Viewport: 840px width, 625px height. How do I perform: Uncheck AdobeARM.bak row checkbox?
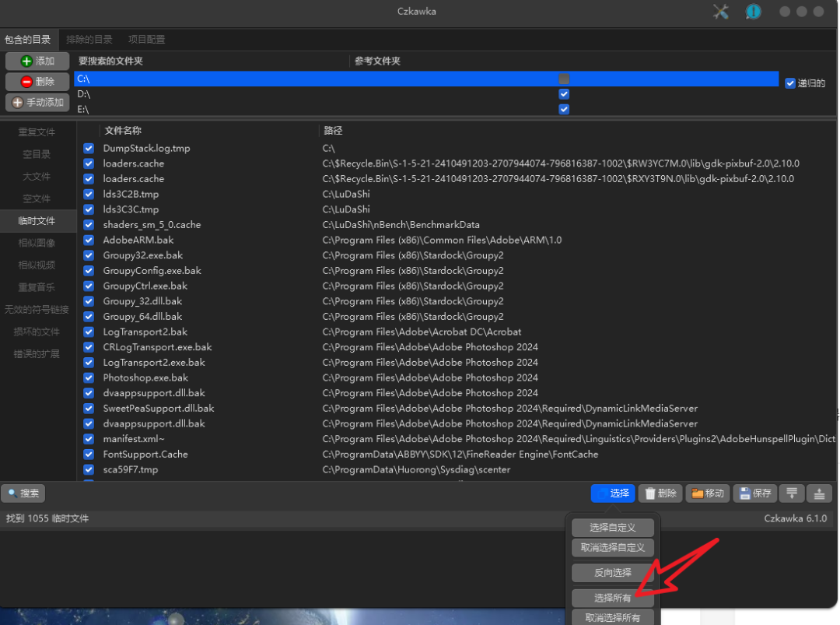[89, 241]
